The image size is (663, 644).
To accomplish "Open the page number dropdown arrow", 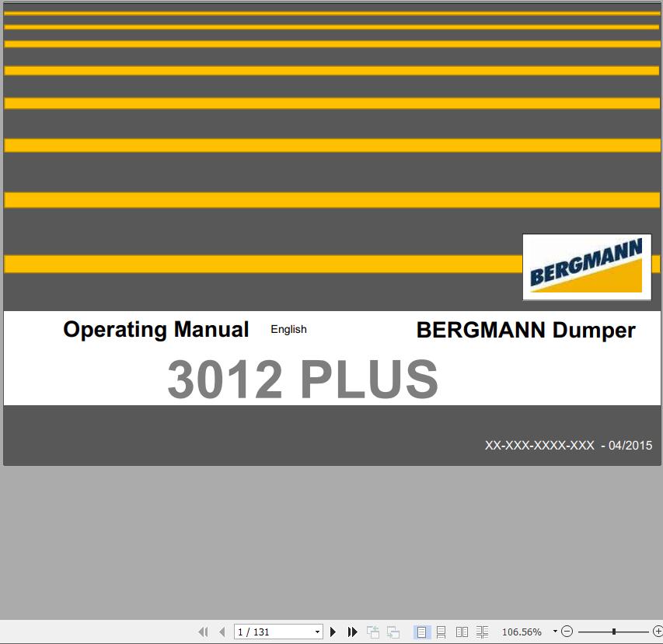I will tap(318, 632).
